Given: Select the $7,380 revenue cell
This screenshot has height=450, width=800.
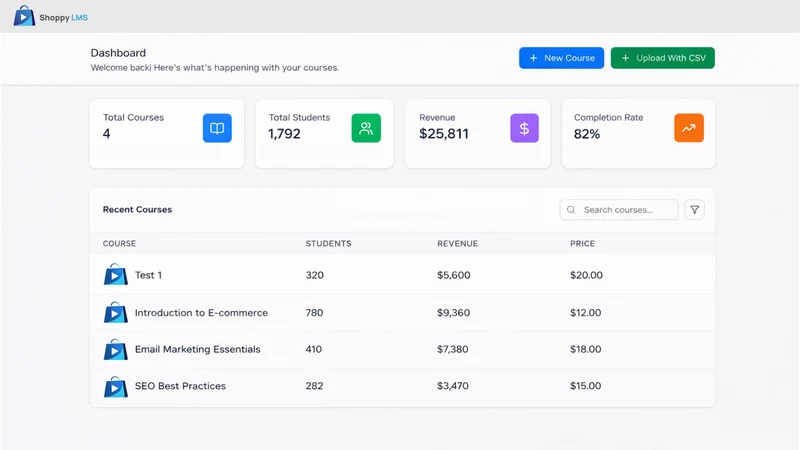Looking at the screenshot, I should point(453,349).
